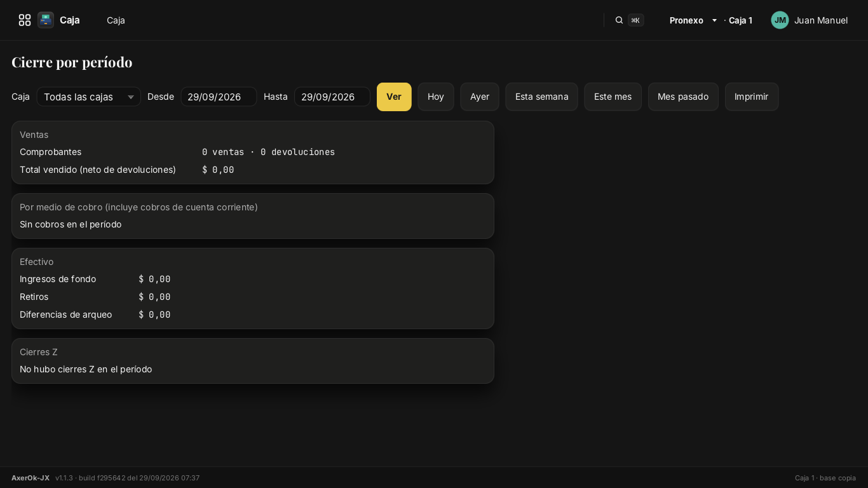The image size is (868, 488).
Task: Select the Mes pasado range
Action: pos(683,97)
